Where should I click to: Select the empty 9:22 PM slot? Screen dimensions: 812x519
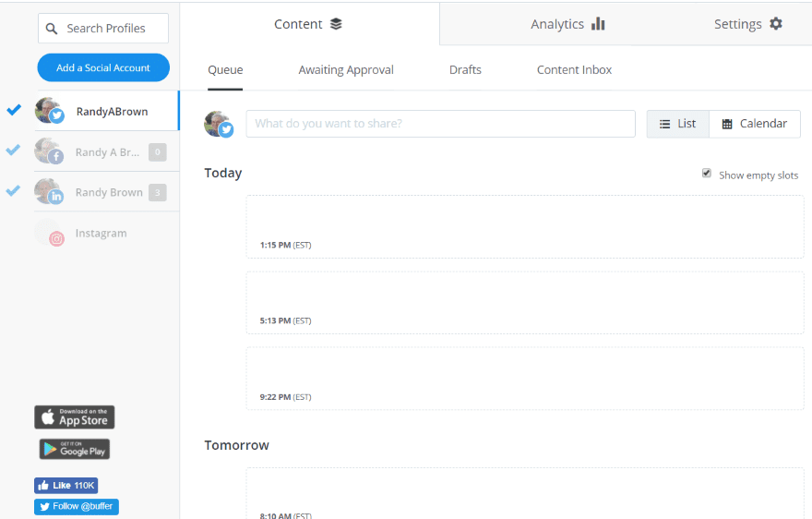(525, 379)
